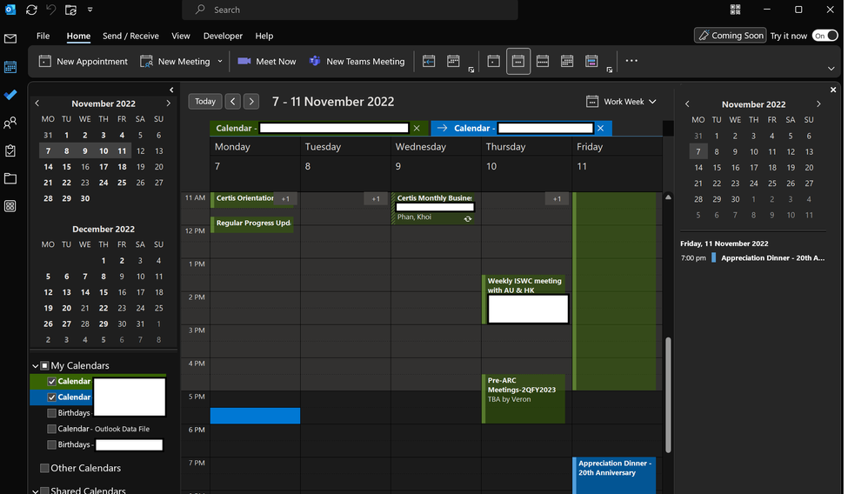This screenshot has width=868, height=494.
Task: Click the Today button
Action: pyautogui.click(x=204, y=102)
